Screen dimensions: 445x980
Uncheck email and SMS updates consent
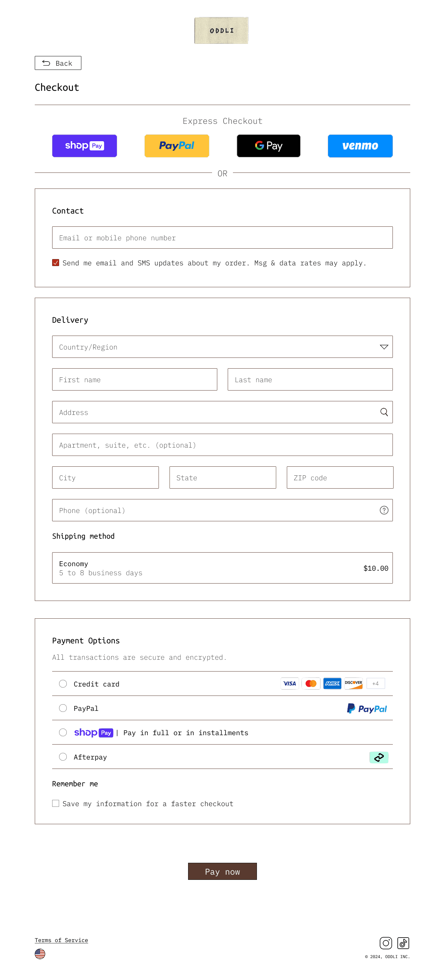click(x=56, y=263)
